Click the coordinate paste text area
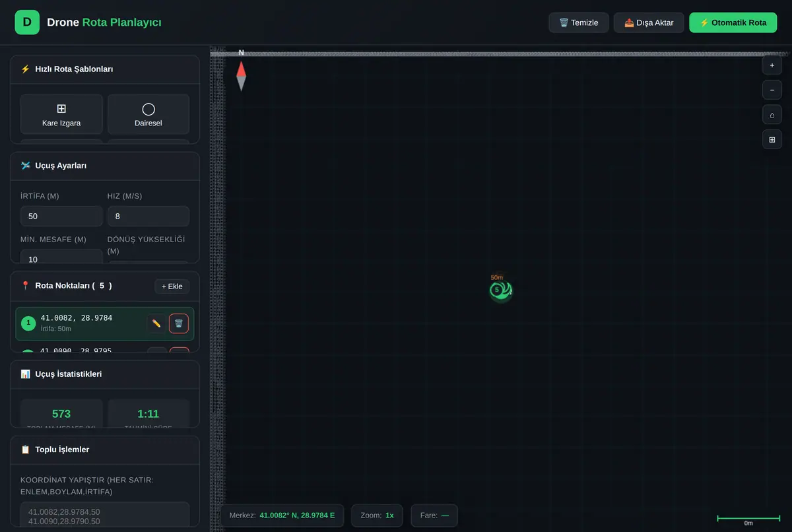 click(x=105, y=515)
